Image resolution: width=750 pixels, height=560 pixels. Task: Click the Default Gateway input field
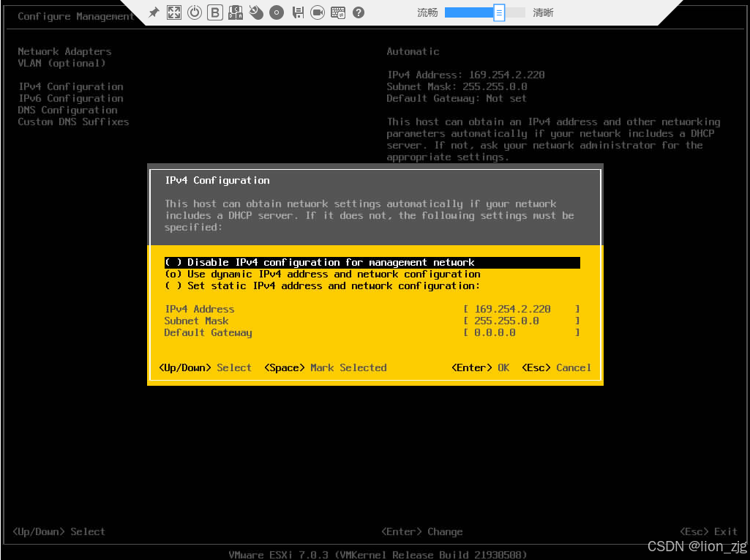tap(521, 333)
